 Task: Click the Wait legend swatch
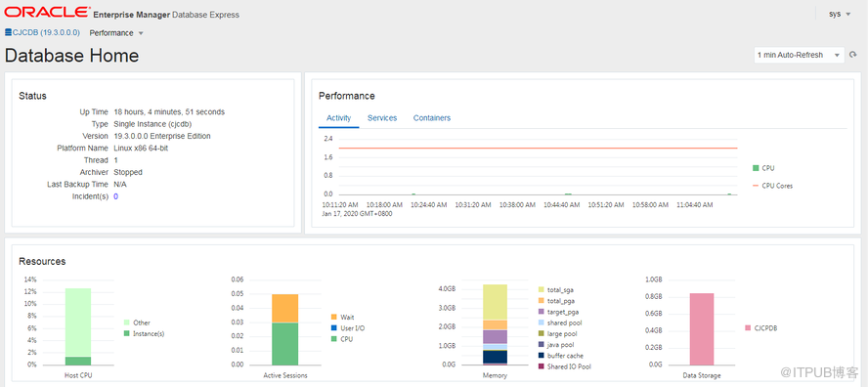(333, 317)
